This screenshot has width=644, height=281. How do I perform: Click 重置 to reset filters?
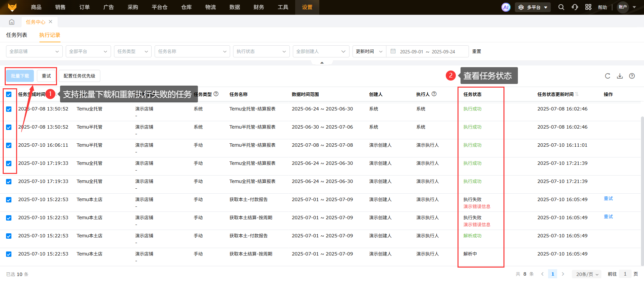476,51
